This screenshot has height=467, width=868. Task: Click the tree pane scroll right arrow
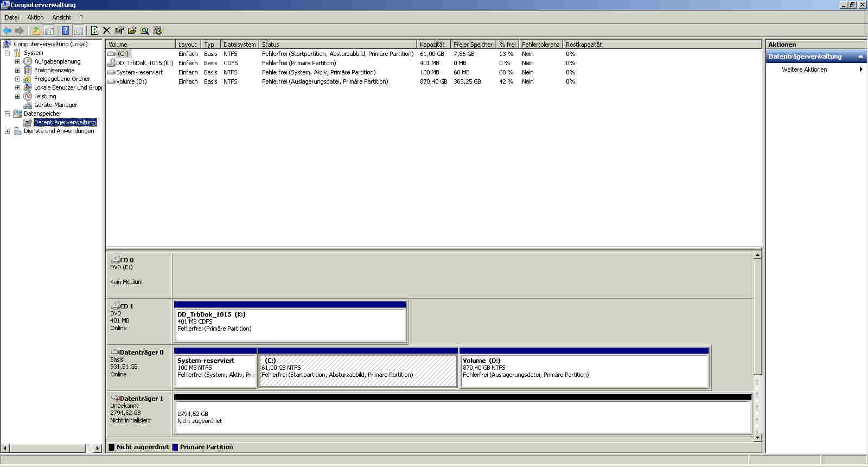click(98, 448)
